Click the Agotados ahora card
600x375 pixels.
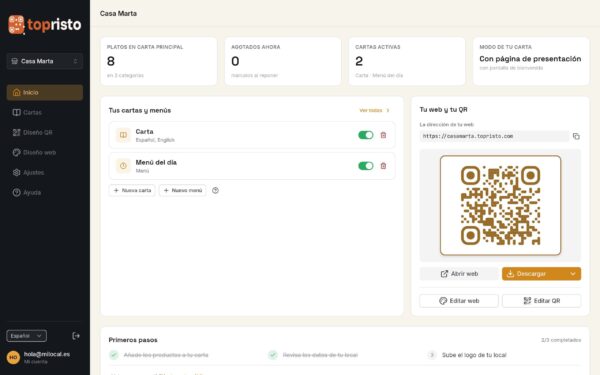pos(283,61)
